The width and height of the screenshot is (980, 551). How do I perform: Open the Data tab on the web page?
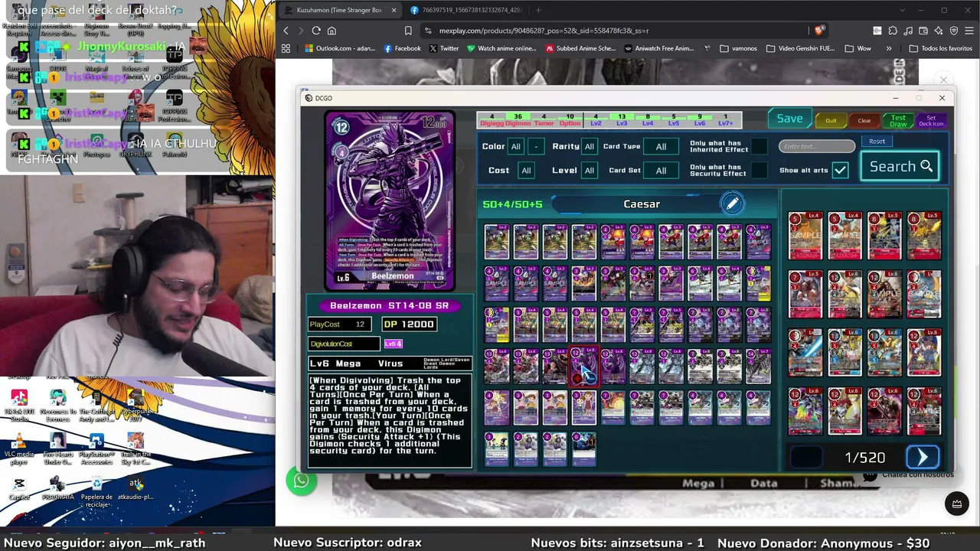763,483
